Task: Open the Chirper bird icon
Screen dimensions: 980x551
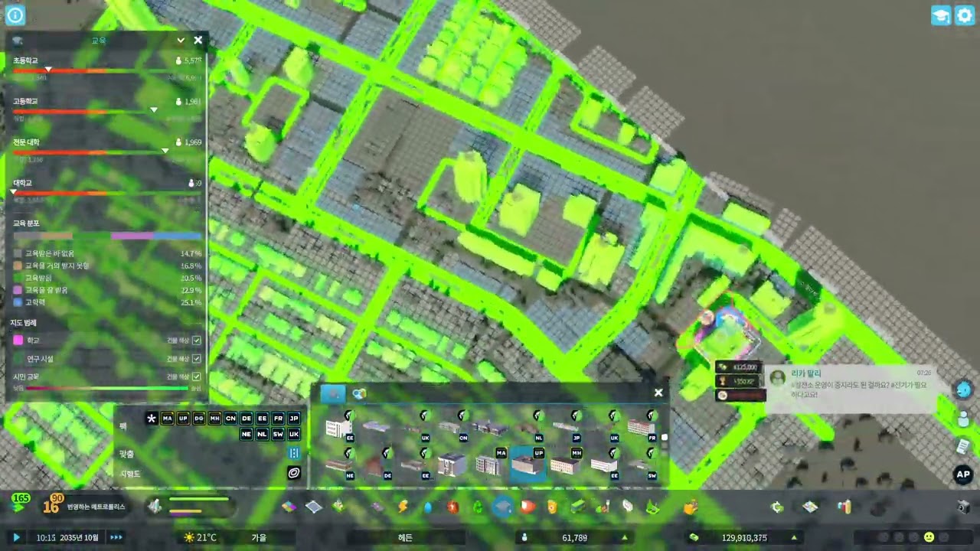Action: (x=964, y=390)
